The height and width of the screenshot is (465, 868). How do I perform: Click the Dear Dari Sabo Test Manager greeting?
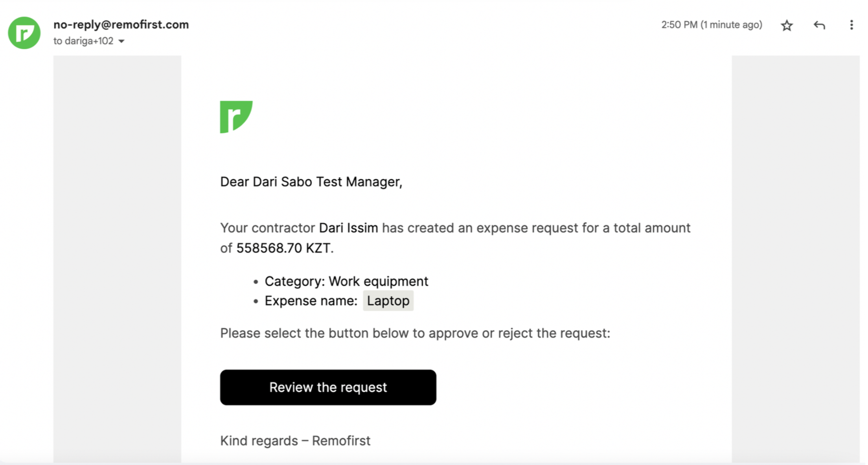[311, 182]
